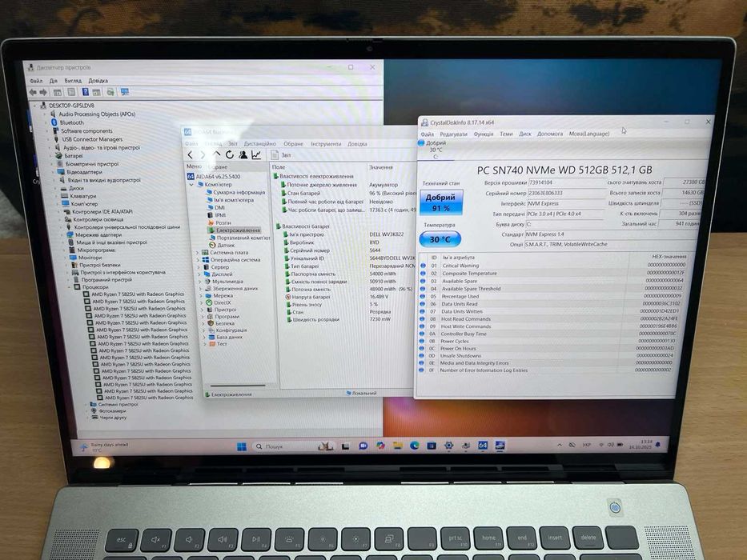Click the scan hardware monitor icon in Device Manager

pyautogui.click(x=125, y=91)
